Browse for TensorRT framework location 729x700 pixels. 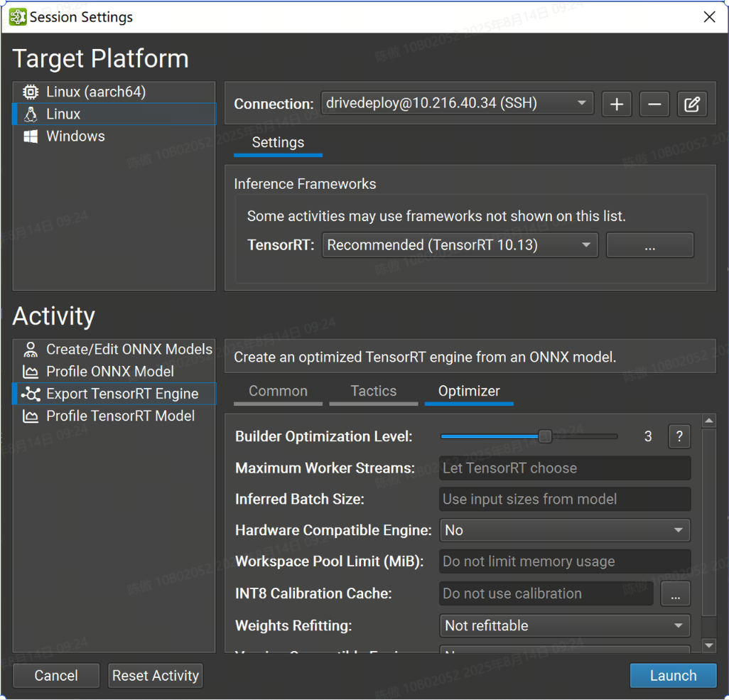[650, 245]
